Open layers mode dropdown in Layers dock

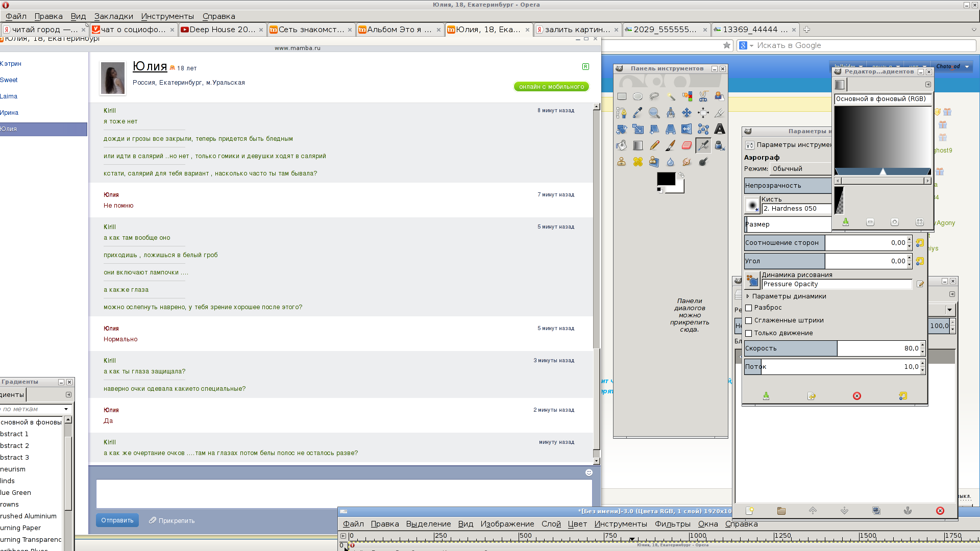(x=949, y=310)
